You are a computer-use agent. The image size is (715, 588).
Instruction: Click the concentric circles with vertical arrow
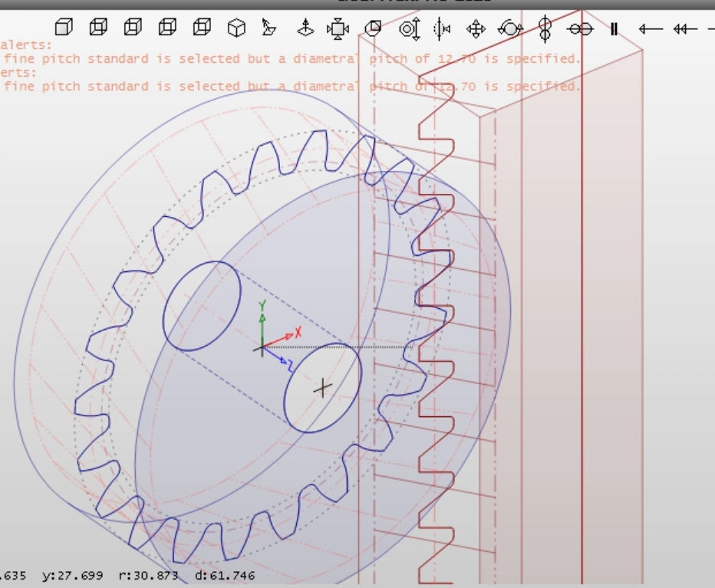410,29
